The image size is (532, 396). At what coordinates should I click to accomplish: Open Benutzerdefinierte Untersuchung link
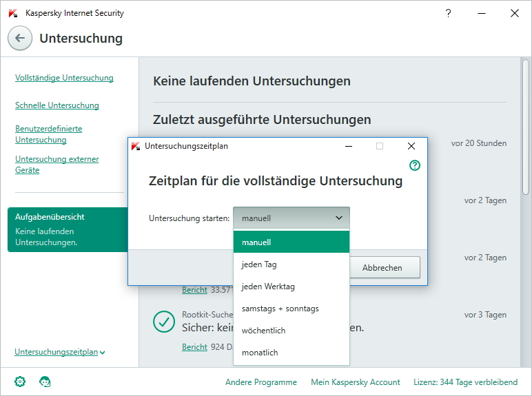48,134
